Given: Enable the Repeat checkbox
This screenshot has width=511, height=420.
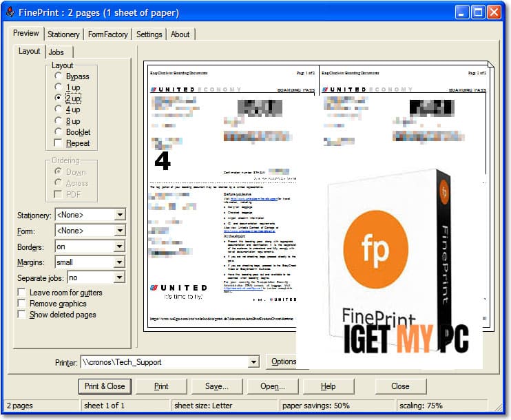Looking at the screenshot, I should 58,143.
